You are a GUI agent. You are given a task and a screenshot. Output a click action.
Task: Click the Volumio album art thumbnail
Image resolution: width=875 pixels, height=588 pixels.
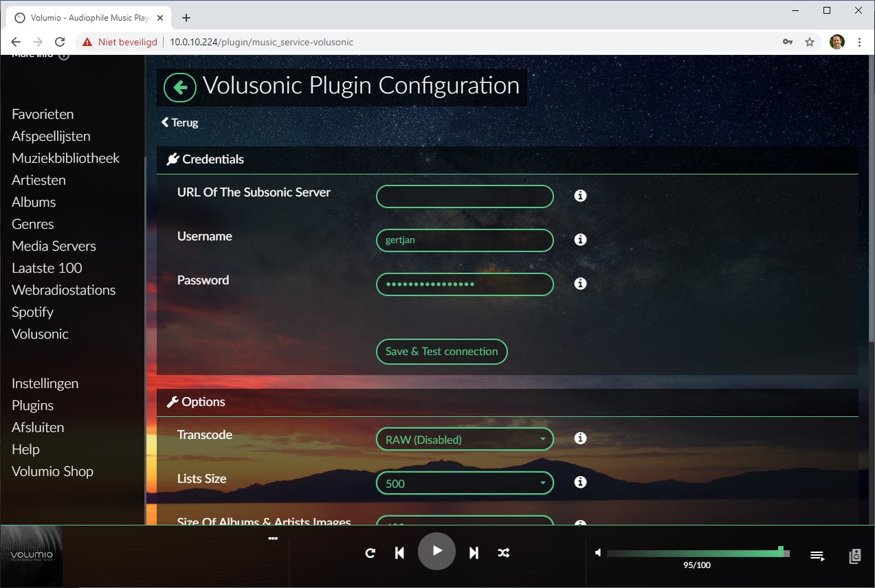(x=32, y=556)
